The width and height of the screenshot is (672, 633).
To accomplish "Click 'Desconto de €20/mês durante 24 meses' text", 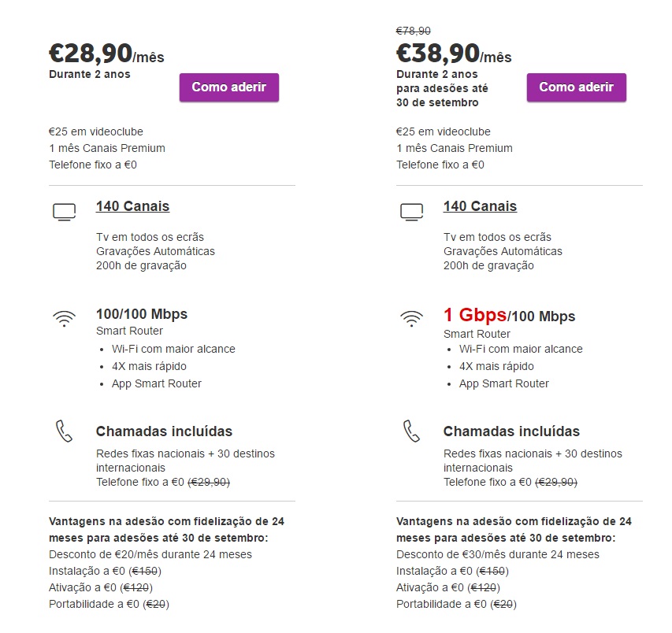I will coord(150,554).
